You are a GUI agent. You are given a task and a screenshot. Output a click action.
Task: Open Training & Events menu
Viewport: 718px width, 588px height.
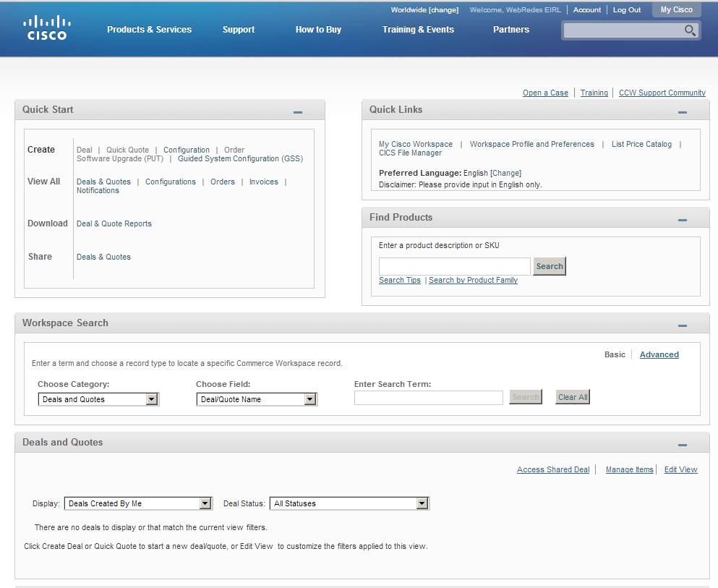tap(418, 30)
